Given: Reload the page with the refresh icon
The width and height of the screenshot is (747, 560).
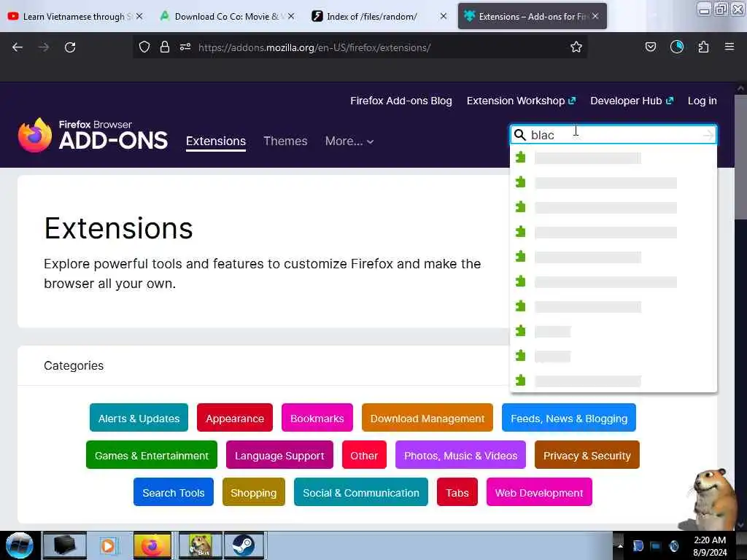Looking at the screenshot, I should point(70,47).
